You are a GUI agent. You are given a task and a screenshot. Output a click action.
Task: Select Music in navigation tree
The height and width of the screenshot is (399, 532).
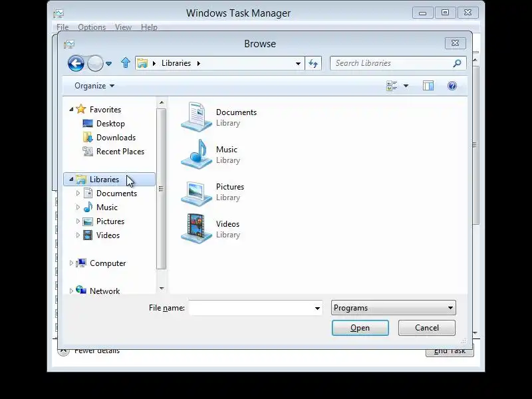[107, 207]
